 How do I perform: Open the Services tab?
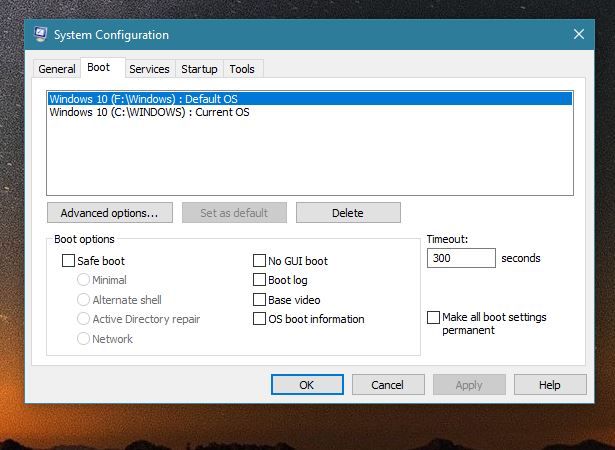click(149, 69)
